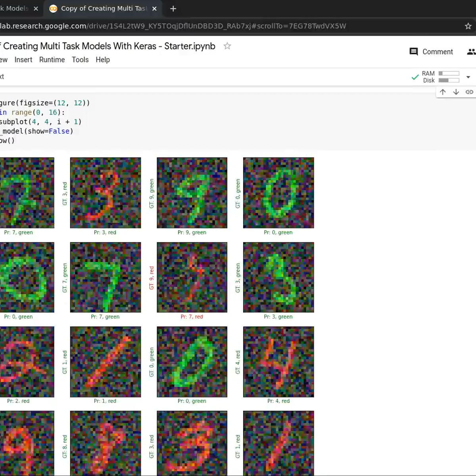
Task: Star the notebook next to its title
Action: point(227,46)
